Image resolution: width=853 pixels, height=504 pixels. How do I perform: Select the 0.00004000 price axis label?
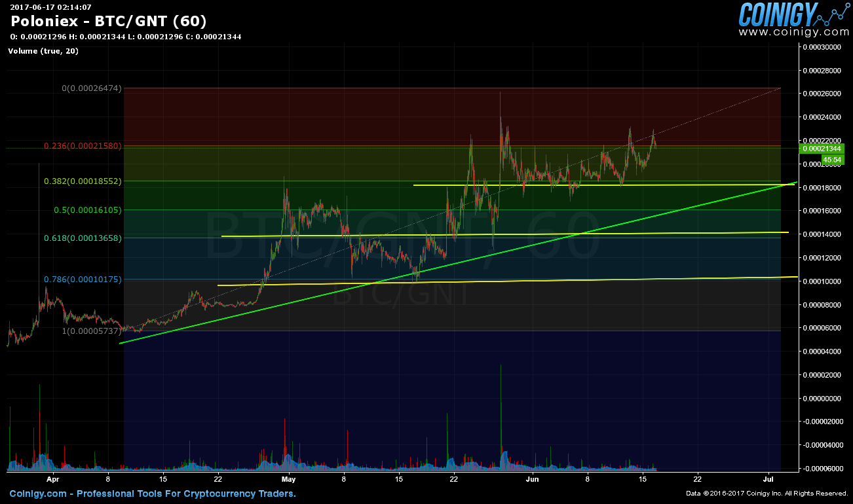tap(823, 351)
